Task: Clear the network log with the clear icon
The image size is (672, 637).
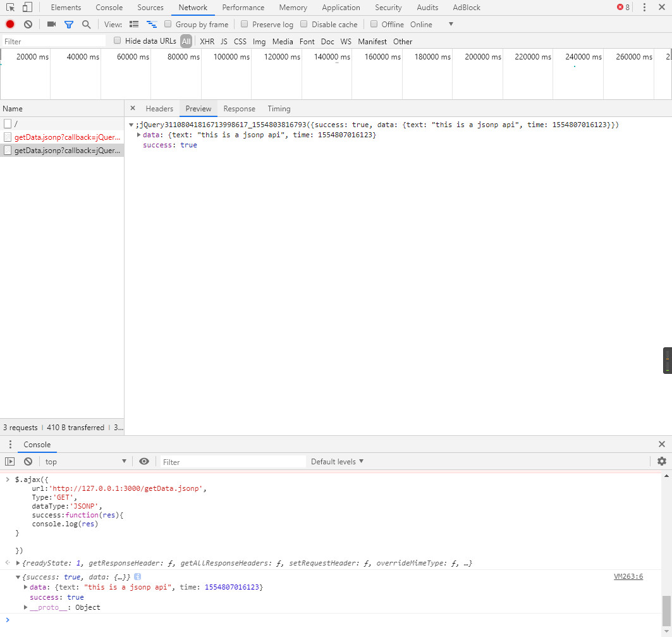Action: click(x=28, y=24)
